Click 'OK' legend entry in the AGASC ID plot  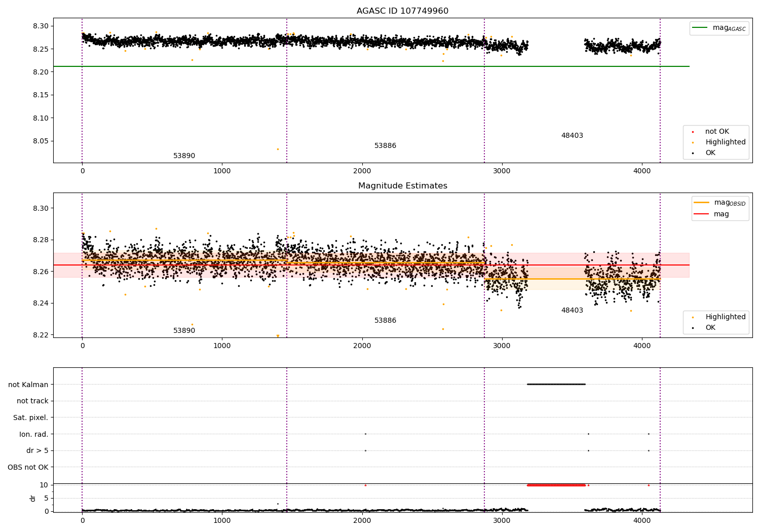pos(710,153)
